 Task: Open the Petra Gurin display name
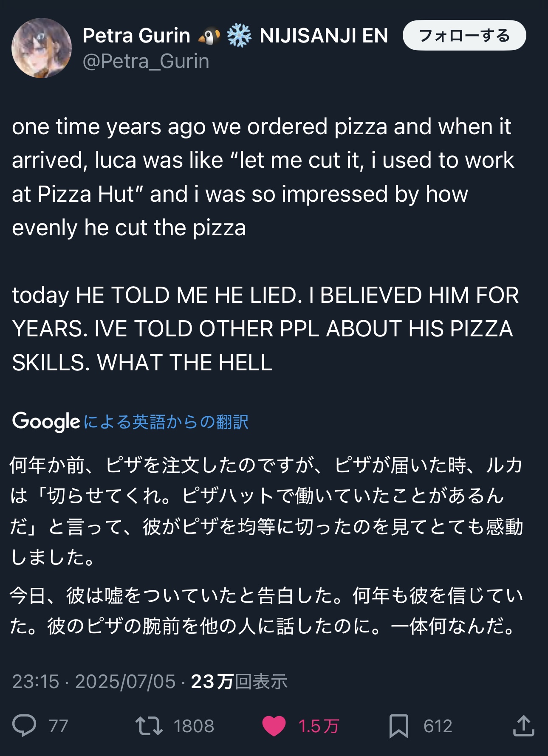136,36
